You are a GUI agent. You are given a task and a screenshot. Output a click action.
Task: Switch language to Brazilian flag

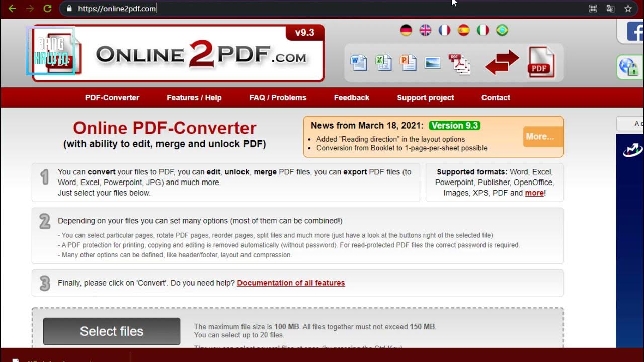click(x=502, y=30)
